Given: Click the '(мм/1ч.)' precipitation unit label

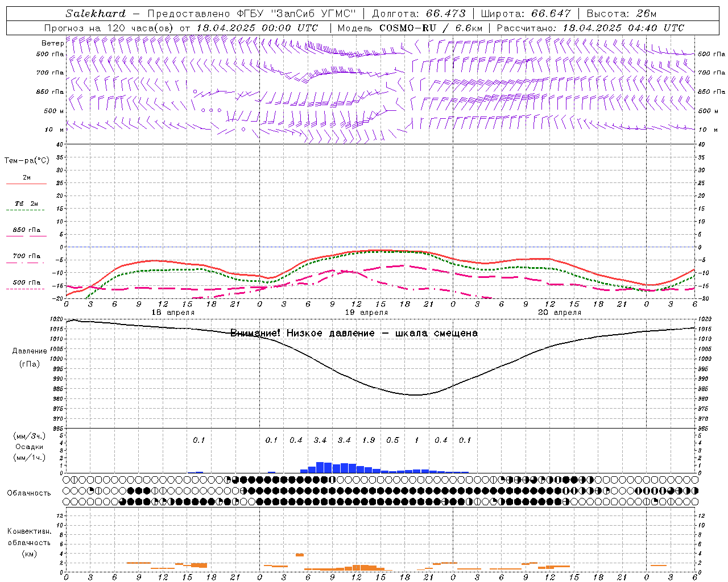Looking at the screenshot, I should click(x=30, y=458).
